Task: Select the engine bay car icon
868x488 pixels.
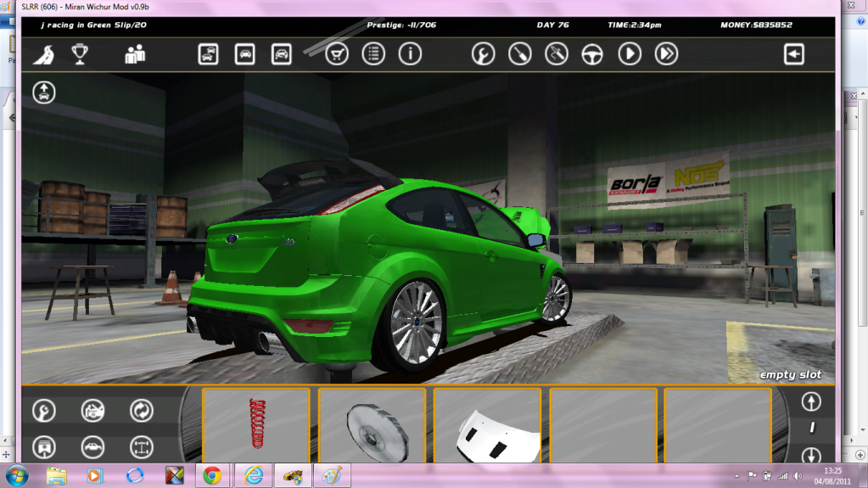Action: coord(92,411)
